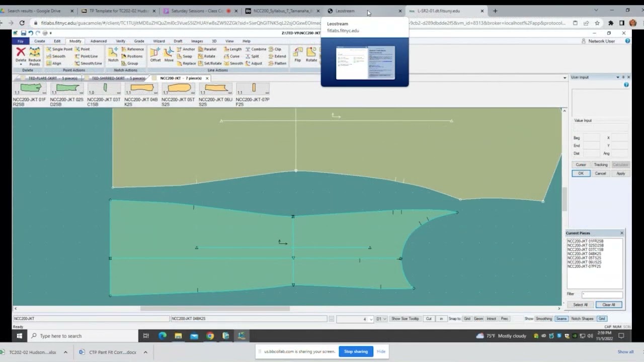Screen dimensions: 644x362
Task: Click the Flatten line tool
Action: coord(278,63)
